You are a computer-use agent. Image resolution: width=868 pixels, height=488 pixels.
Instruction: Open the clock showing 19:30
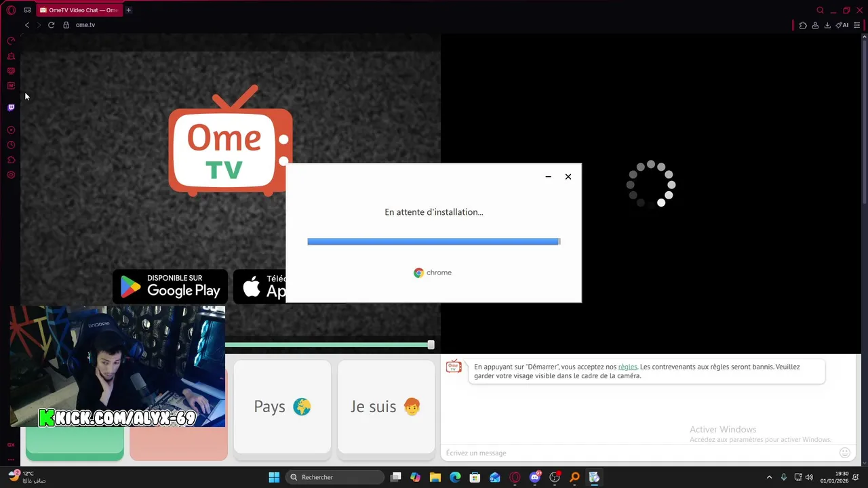[834, 477]
